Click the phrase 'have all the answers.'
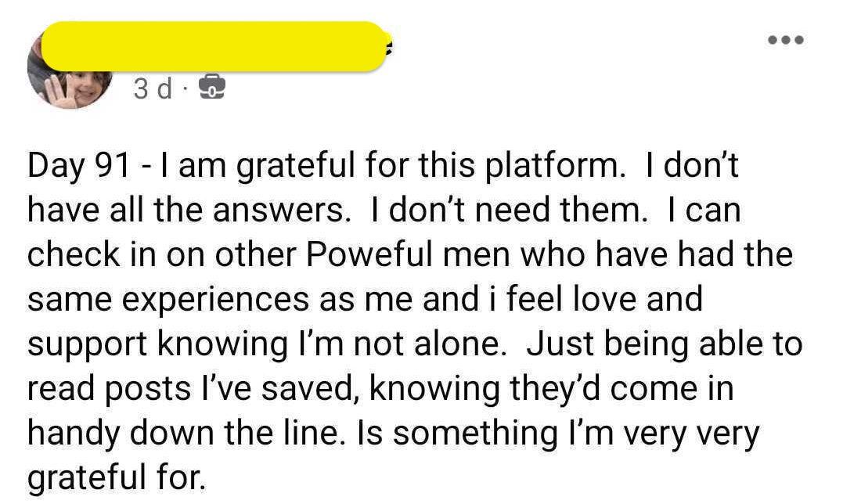Viewport: 843px width, 504px height. (186, 210)
